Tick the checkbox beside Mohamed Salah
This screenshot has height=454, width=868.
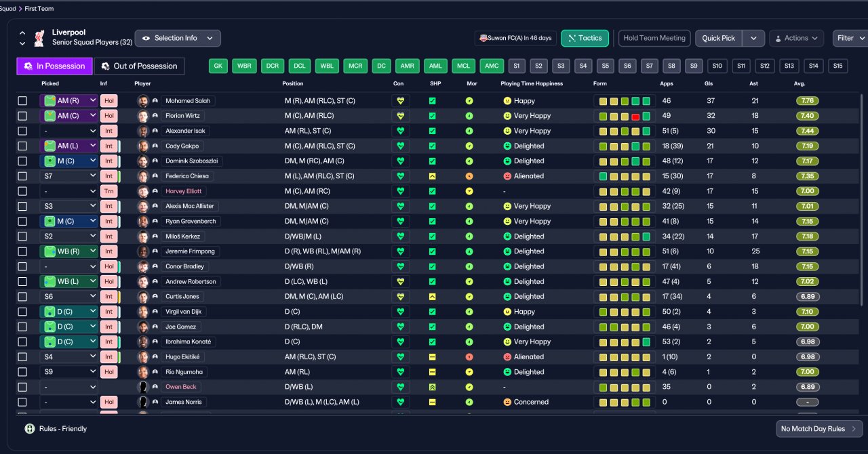pyautogui.click(x=22, y=101)
